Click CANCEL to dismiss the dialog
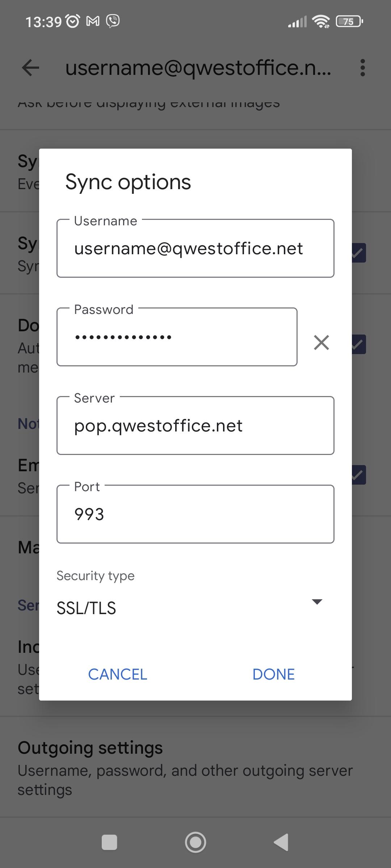The image size is (391, 868). [117, 673]
